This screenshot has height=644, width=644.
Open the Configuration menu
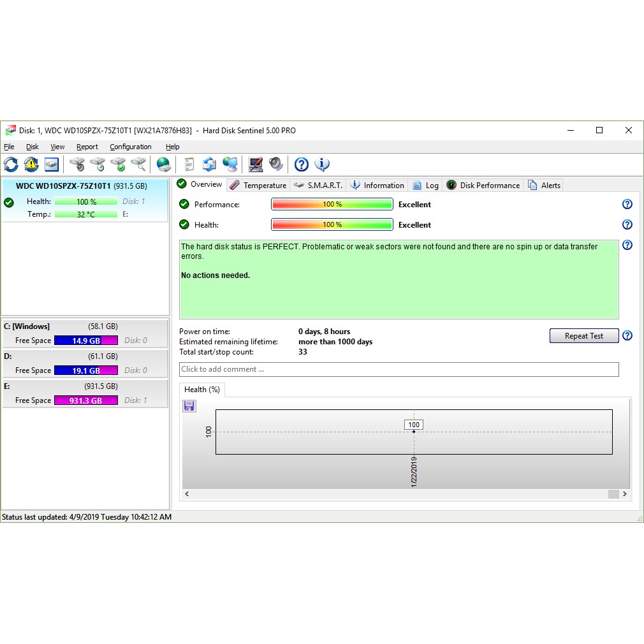pos(130,147)
